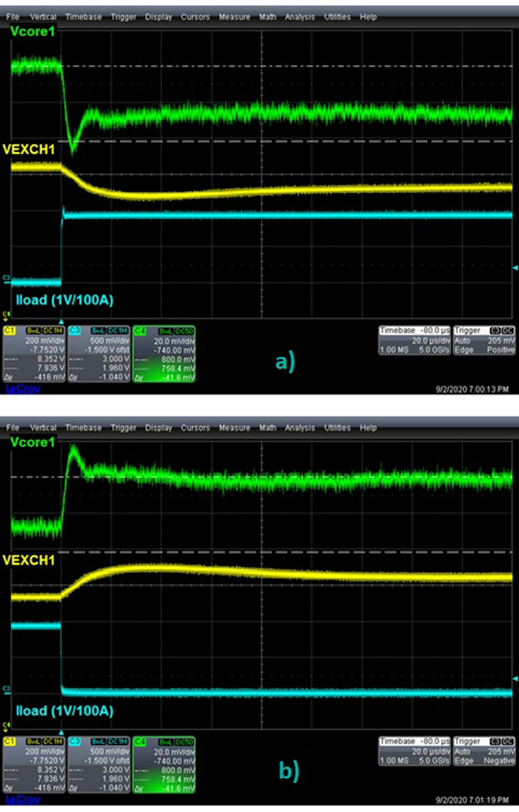The height and width of the screenshot is (812, 519).
Task: Open the Cursors menu in screenshot a)
Action: pos(195,17)
